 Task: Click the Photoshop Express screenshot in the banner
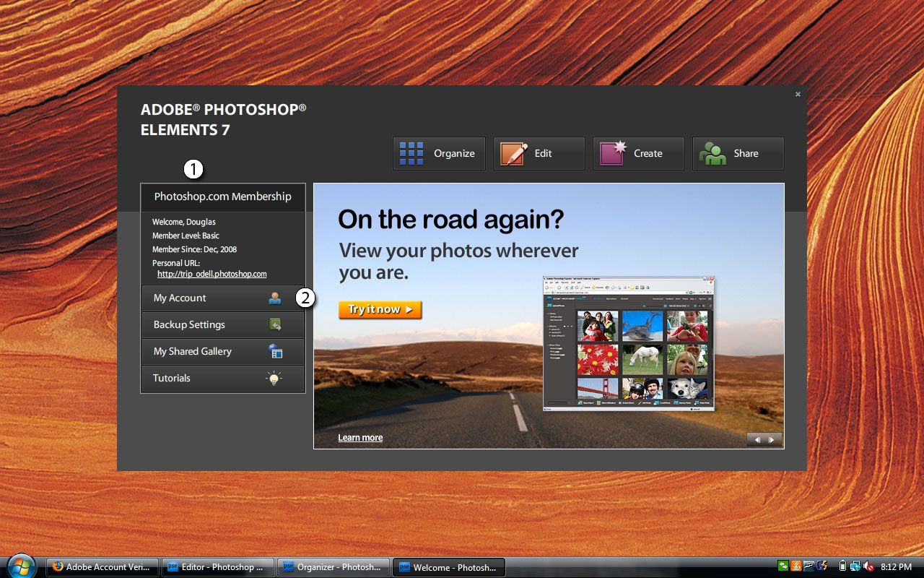pos(629,343)
